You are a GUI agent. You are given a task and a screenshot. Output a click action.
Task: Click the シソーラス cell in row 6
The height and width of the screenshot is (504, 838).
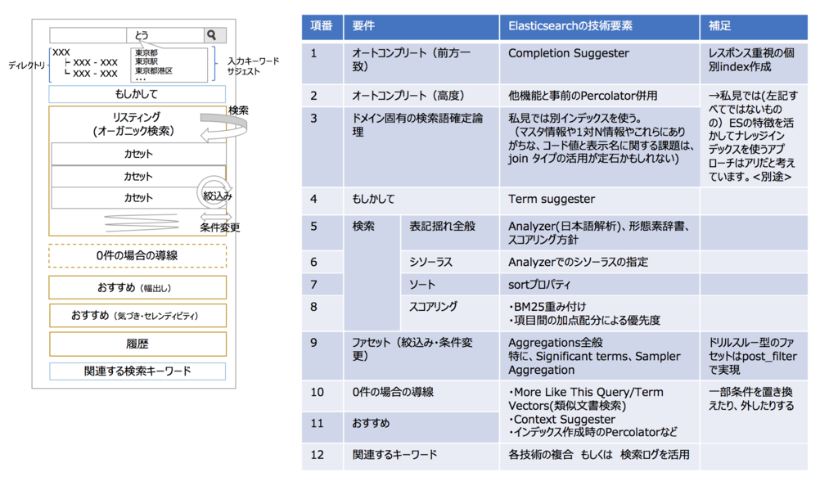[x=449, y=262]
